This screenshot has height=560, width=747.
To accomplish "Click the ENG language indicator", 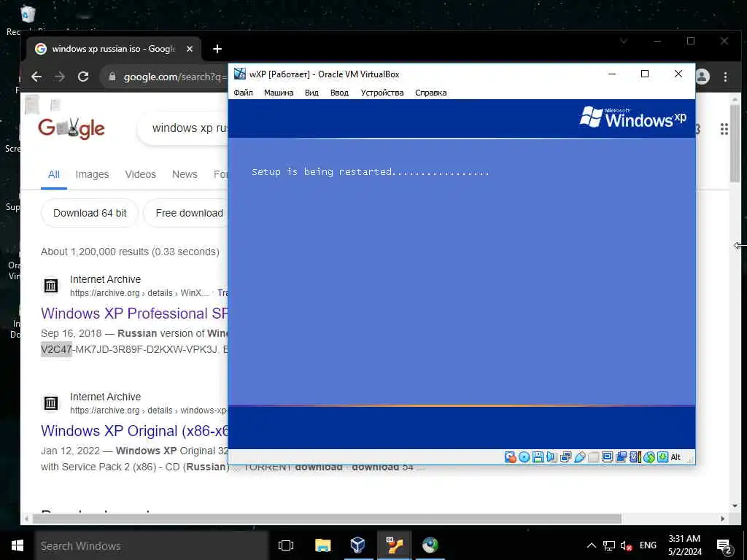I will 648,545.
